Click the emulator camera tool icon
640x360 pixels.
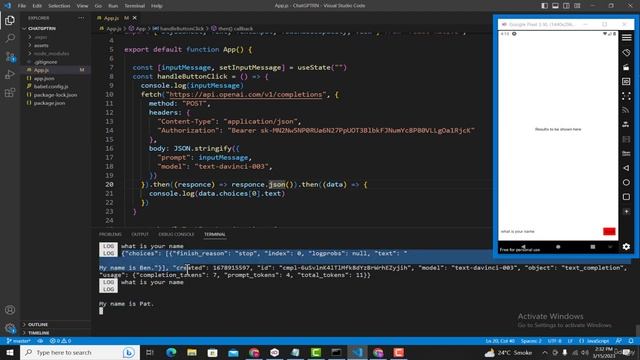(x=627, y=67)
